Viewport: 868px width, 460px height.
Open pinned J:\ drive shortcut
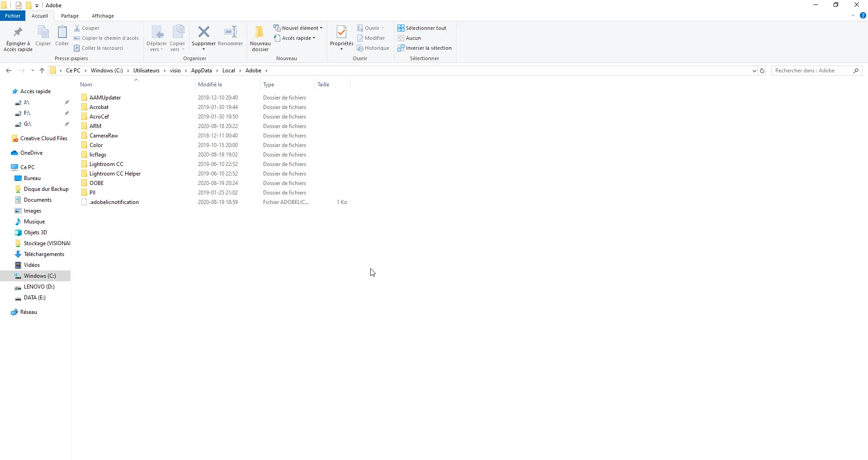26,102
